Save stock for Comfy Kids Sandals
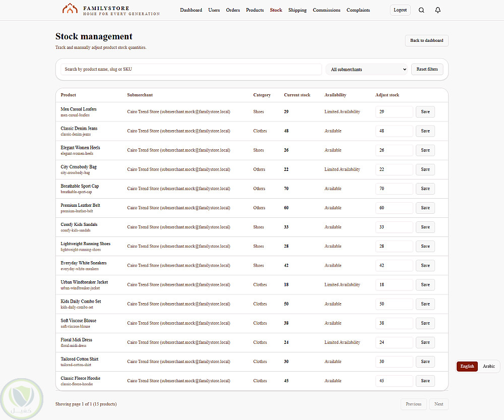This screenshot has width=504, height=420. [425, 227]
